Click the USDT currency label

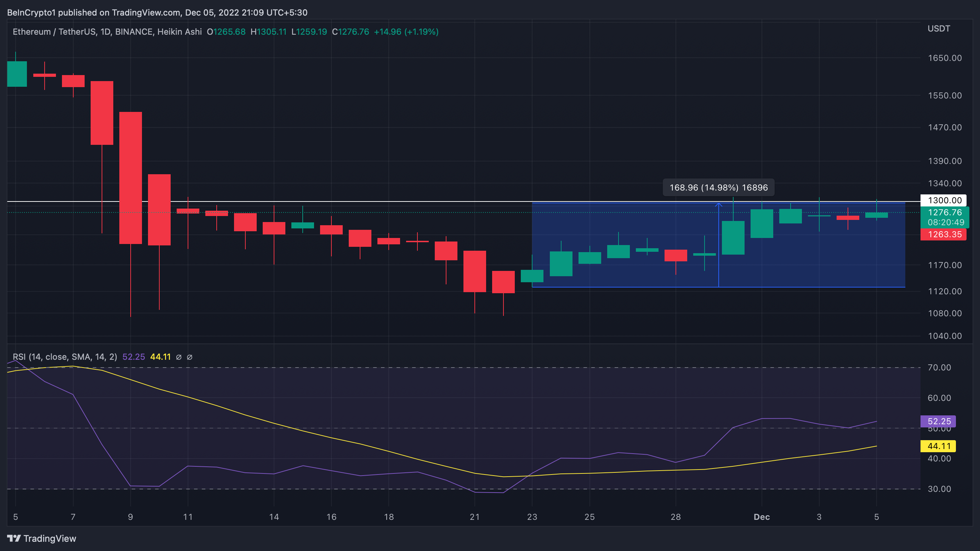[938, 29]
